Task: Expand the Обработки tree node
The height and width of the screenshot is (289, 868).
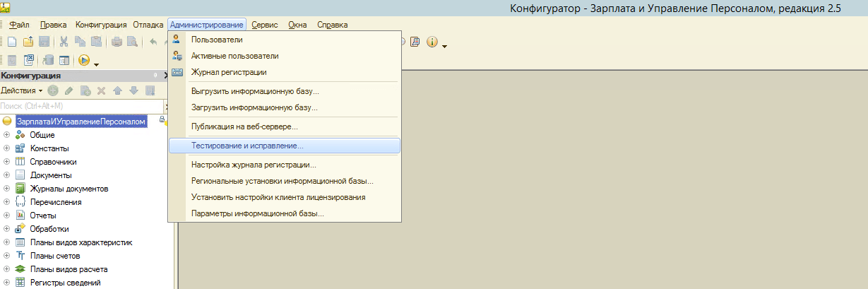Action: (x=6, y=229)
